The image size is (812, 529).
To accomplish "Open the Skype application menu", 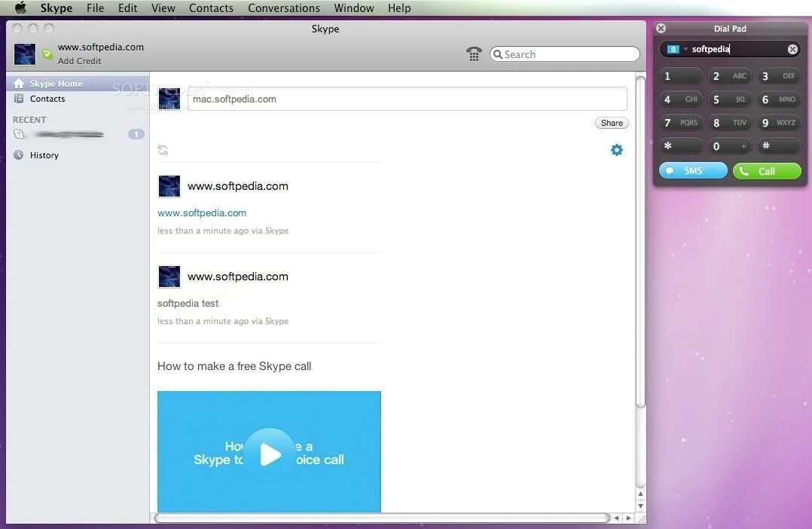I will pyautogui.click(x=56, y=8).
